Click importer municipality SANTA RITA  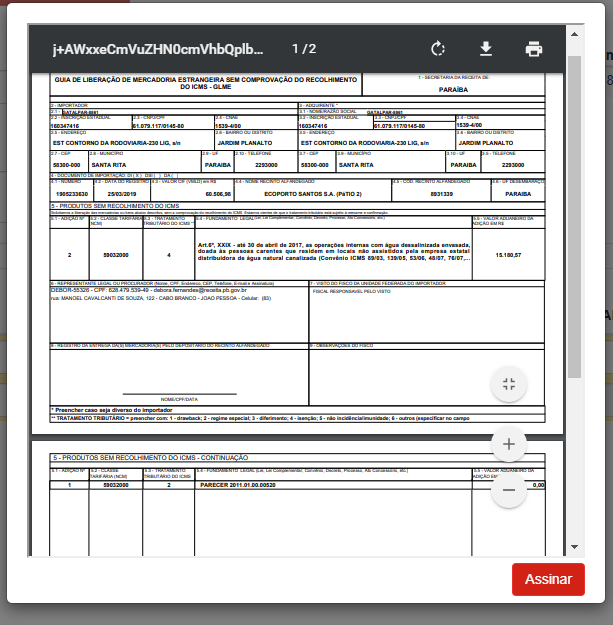coord(109,165)
